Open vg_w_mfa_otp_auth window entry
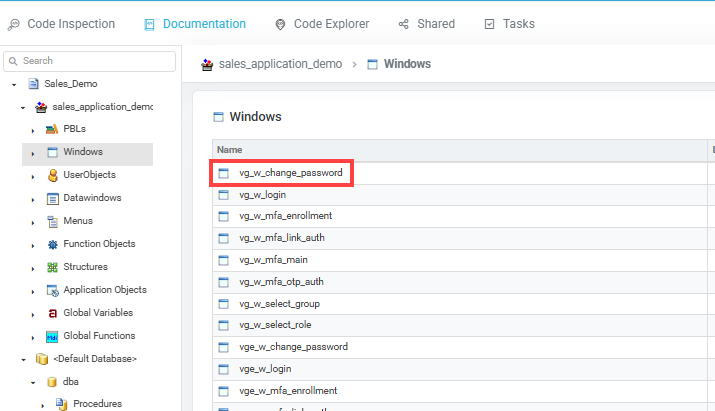The image size is (715, 411). click(x=281, y=282)
